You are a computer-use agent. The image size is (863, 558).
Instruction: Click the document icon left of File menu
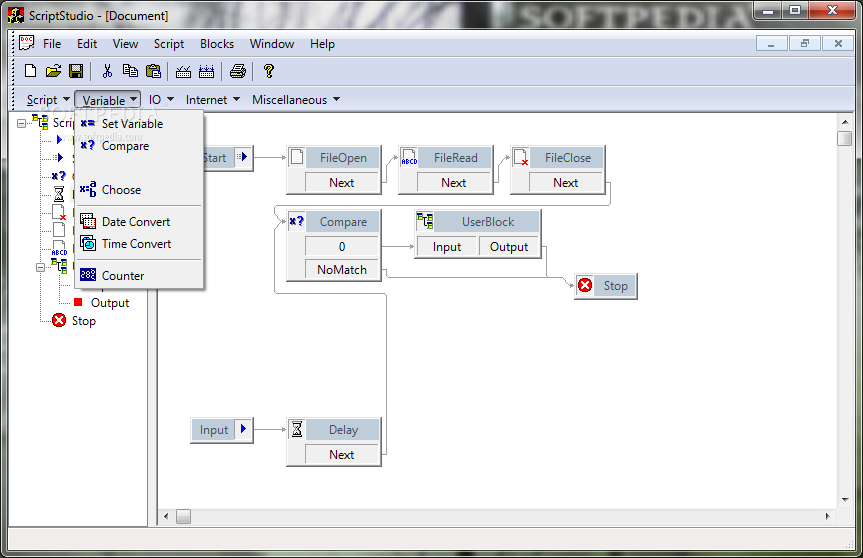(x=26, y=43)
